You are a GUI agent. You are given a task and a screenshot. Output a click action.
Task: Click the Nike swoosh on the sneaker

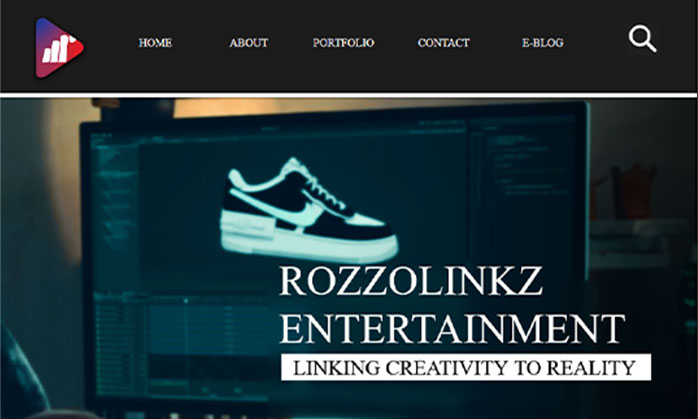point(285,209)
